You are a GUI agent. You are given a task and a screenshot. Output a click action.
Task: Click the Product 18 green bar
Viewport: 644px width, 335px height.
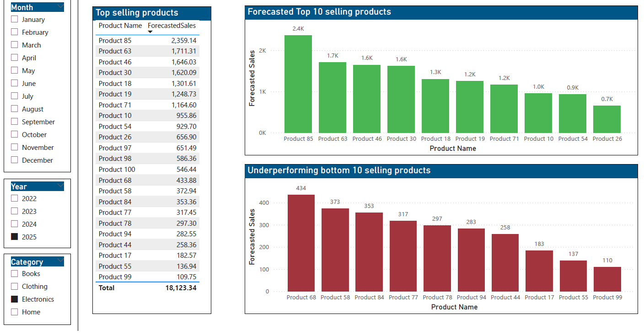point(435,106)
